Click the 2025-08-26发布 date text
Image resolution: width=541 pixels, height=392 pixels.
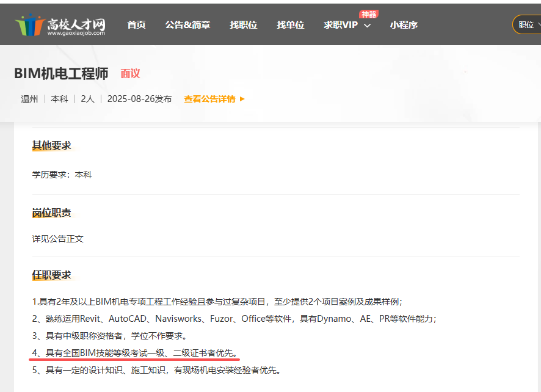139,99
